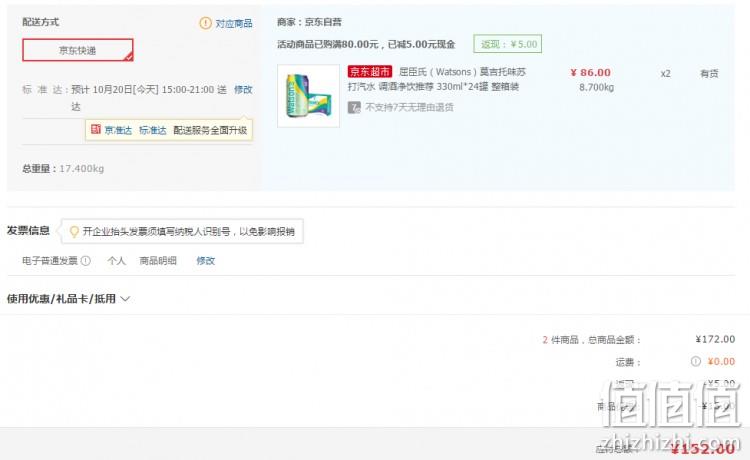Open the 屈臣氏 Watsons product title
750x460 pixels.
pos(437,79)
